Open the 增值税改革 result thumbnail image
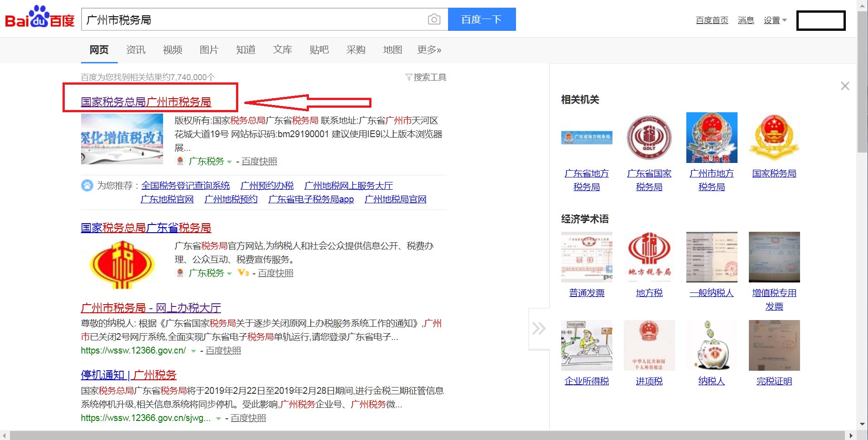The image size is (868, 440). pyautogui.click(x=122, y=139)
